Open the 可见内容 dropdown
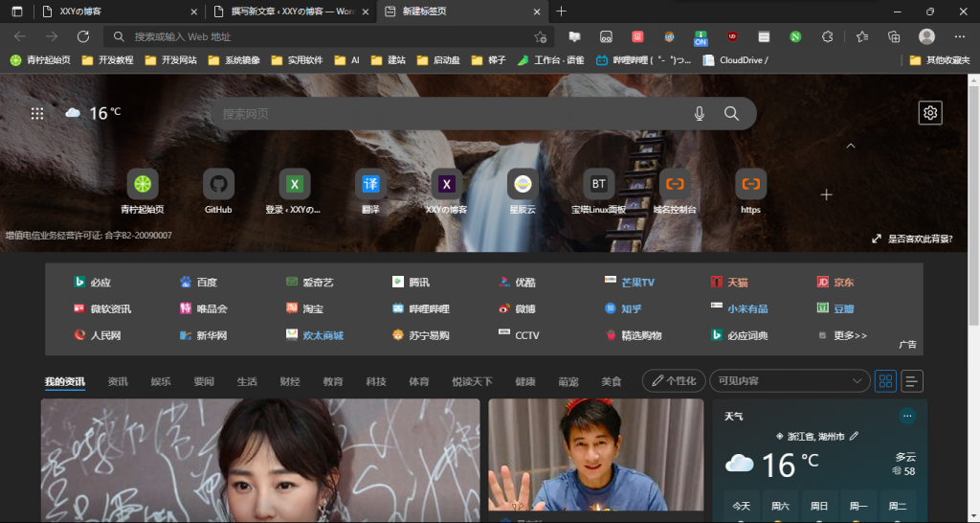This screenshot has width=980, height=523. coord(789,381)
